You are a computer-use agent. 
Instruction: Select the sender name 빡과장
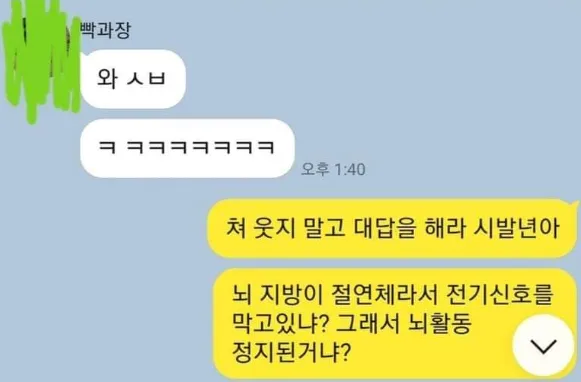(106, 30)
